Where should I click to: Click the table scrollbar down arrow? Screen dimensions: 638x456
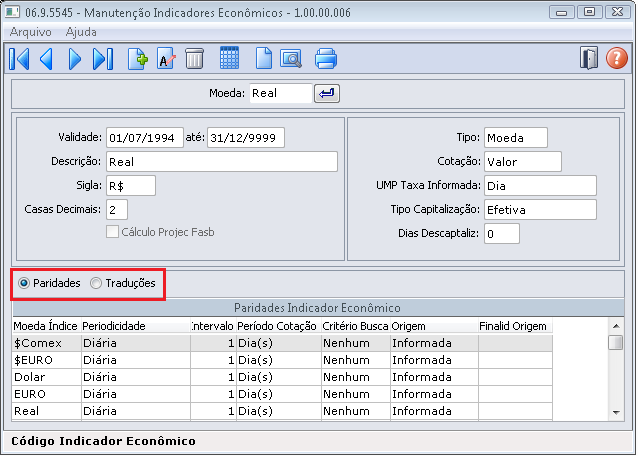(x=616, y=412)
